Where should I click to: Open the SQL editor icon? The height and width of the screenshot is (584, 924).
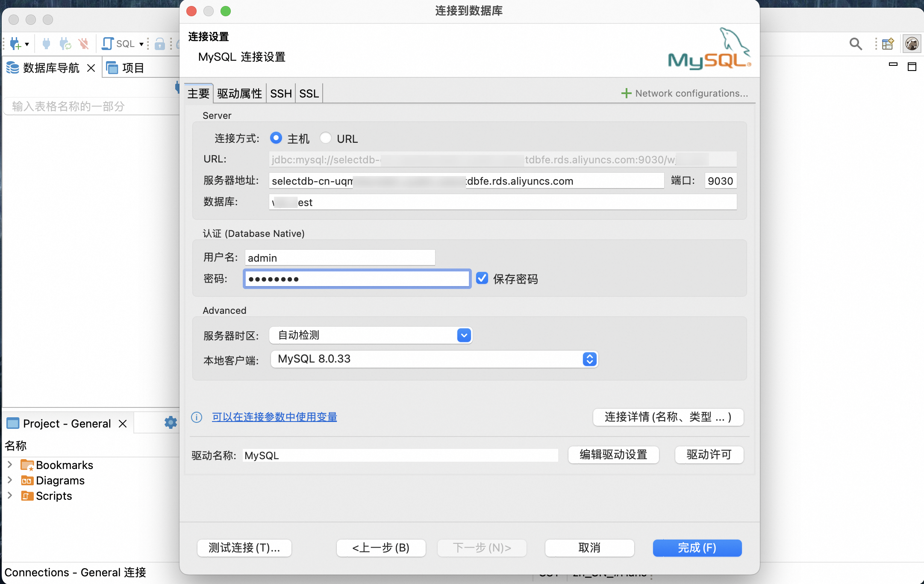[x=108, y=44]
